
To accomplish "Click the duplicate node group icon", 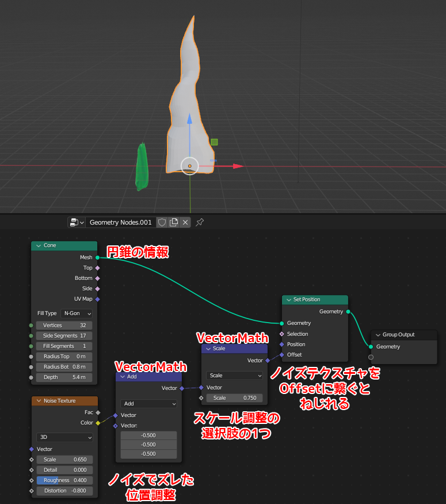I will [x=174, y=222].
